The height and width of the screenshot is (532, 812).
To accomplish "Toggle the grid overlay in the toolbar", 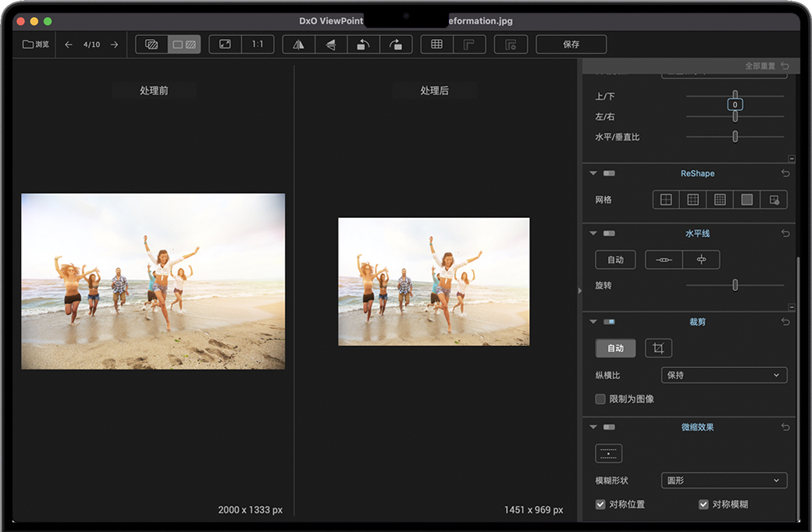I will tap(436, 45).
